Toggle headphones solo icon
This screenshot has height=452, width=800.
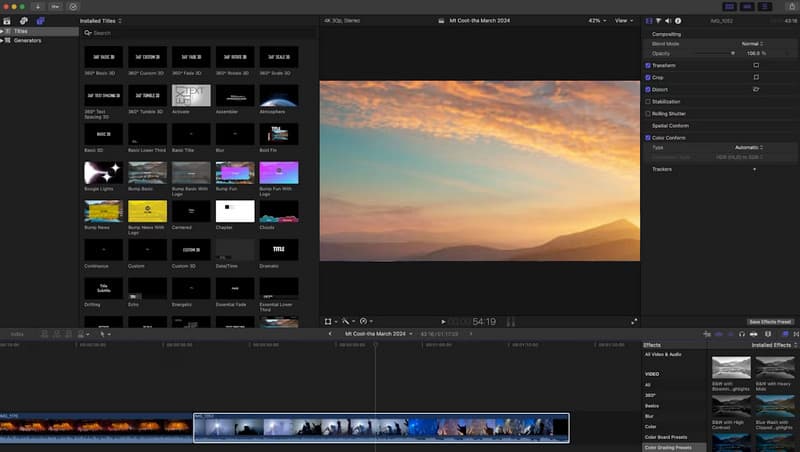coord(742,334)
